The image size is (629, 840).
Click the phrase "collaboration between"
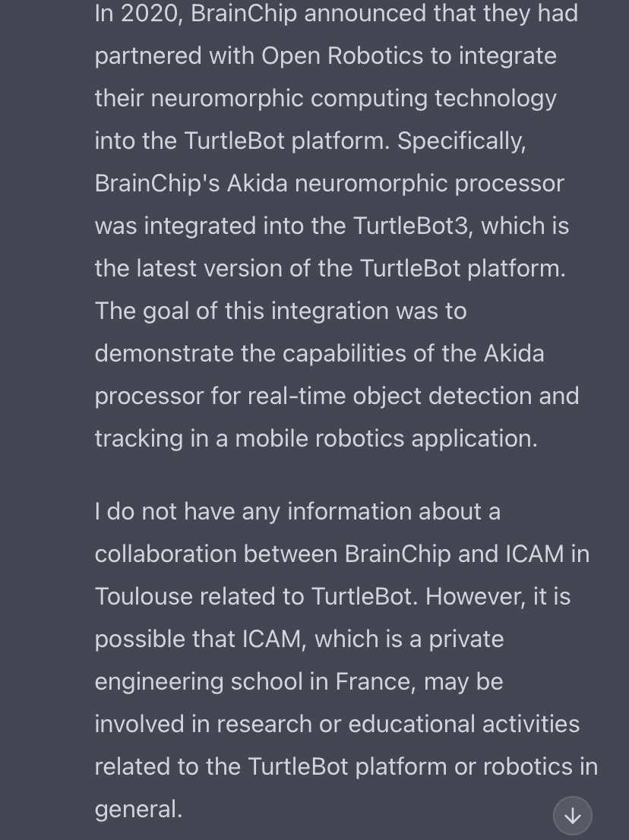216,554
